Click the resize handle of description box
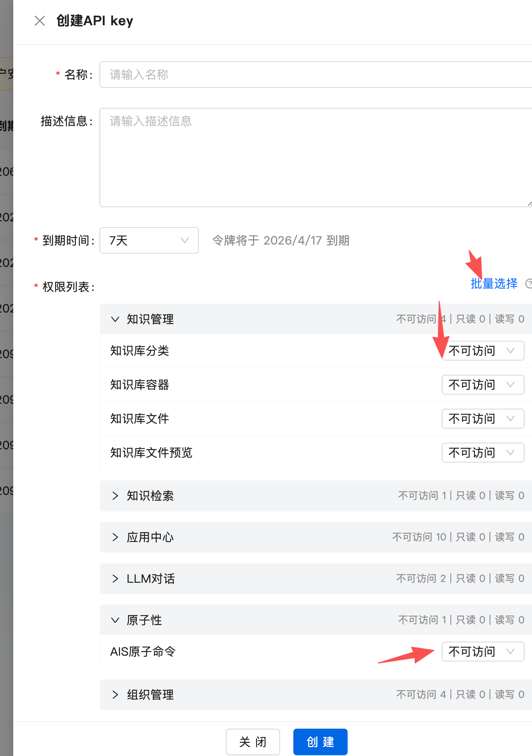 click(530, 204)
